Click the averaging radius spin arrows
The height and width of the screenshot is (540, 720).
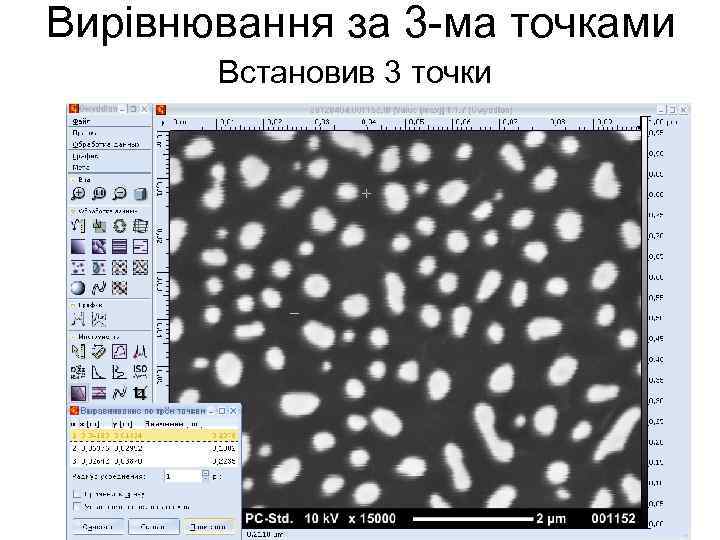(206, 475)
